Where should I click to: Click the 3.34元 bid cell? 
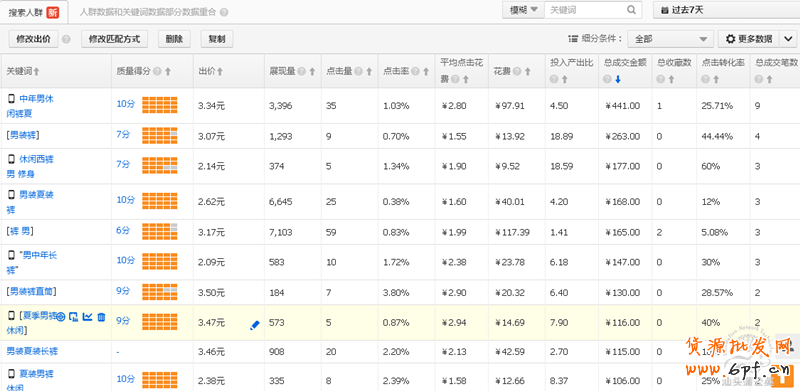211,106
